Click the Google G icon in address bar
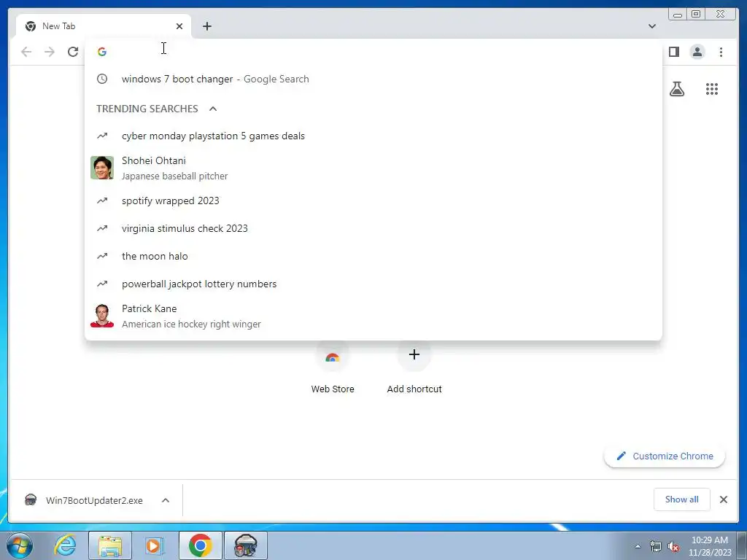 102,52
